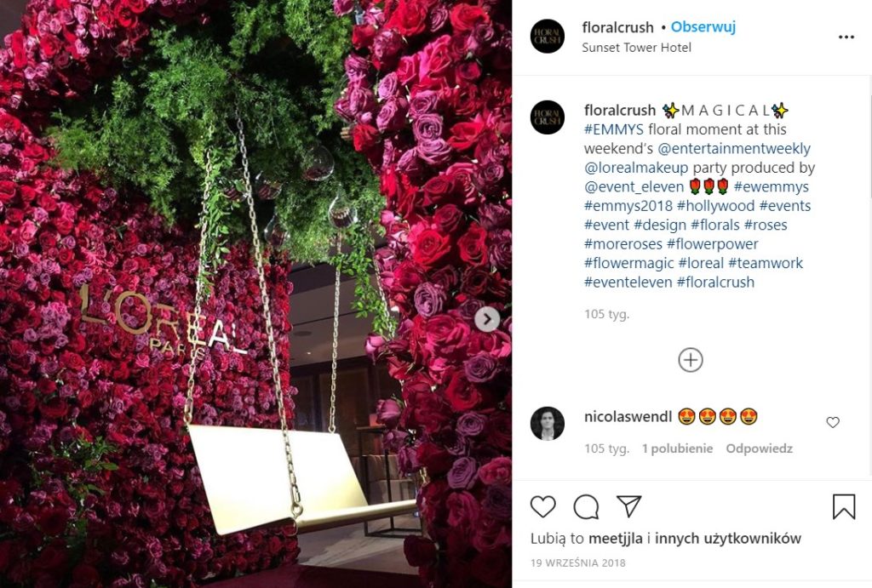Go to next photo with the arrow

pyautogui.click(x=487, y=320)
